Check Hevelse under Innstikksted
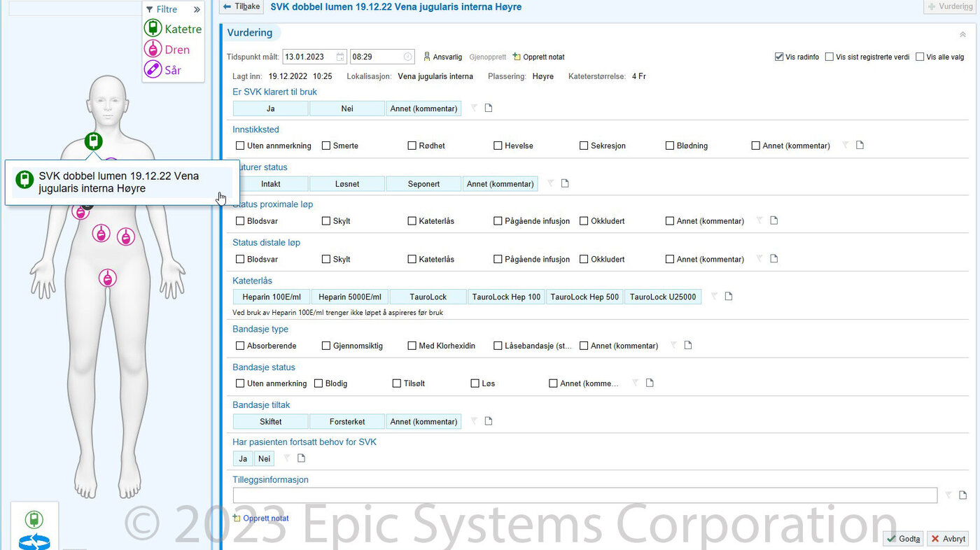This screenshot has width=980, height=550. 498,146
